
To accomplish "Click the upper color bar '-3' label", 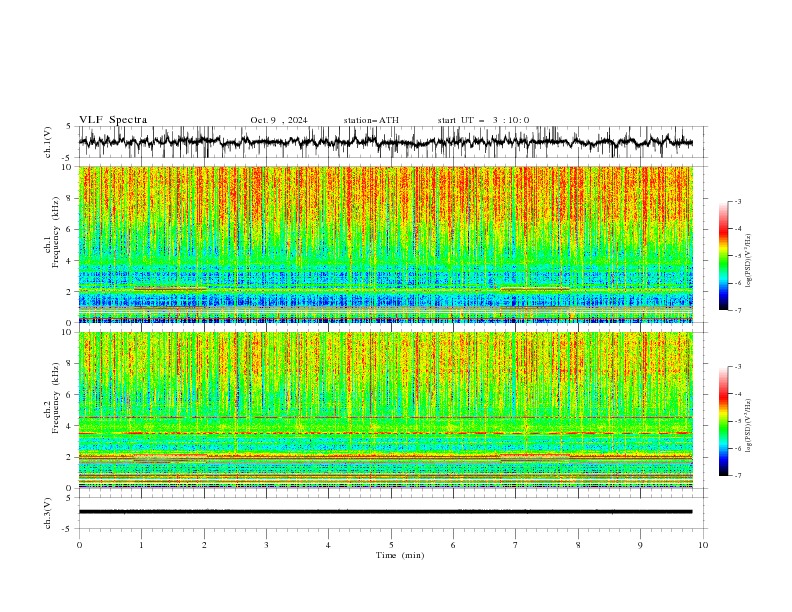I will (738, 201).
